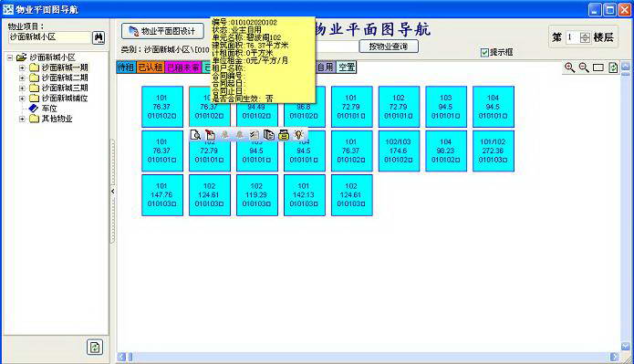Expand the 沙面新城铺位 tree node

coord(22,99)
